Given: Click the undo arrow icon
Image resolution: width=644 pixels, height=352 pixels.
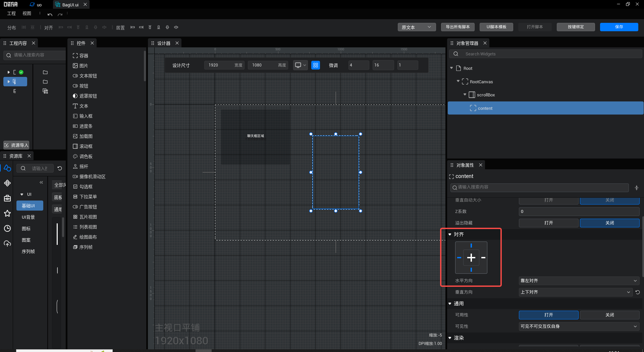Looking at the screenshot, I should point(50,14).
